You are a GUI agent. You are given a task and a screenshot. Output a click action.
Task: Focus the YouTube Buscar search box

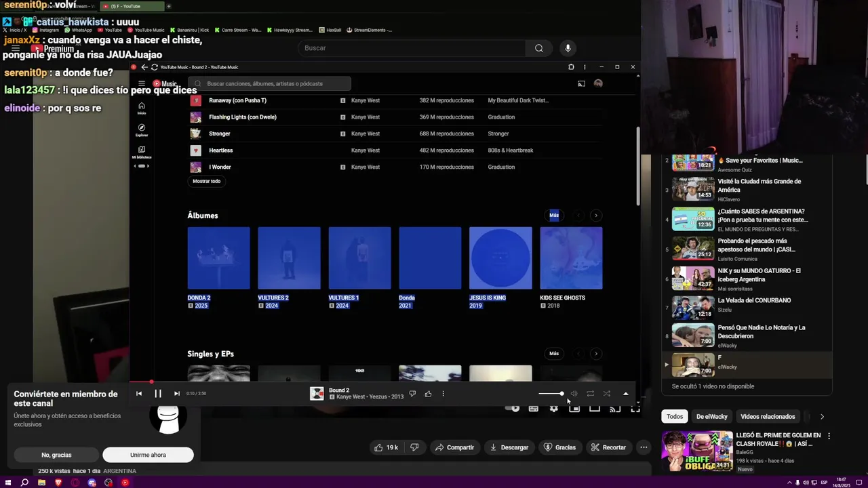(x=412, y=48)
